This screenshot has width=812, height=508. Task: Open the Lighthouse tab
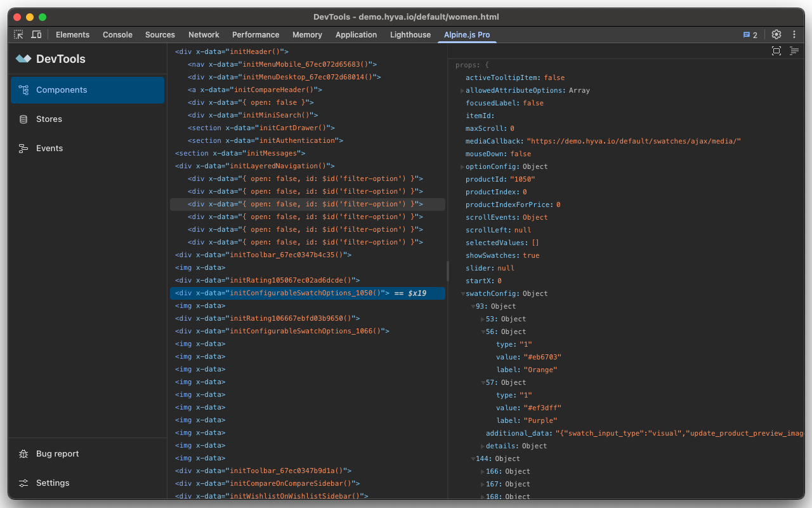(410, 35)
